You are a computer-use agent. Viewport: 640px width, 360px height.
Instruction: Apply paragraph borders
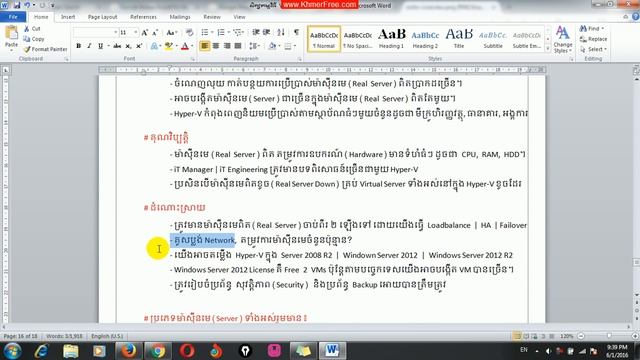pyautogui.click(x=288, y=46)
